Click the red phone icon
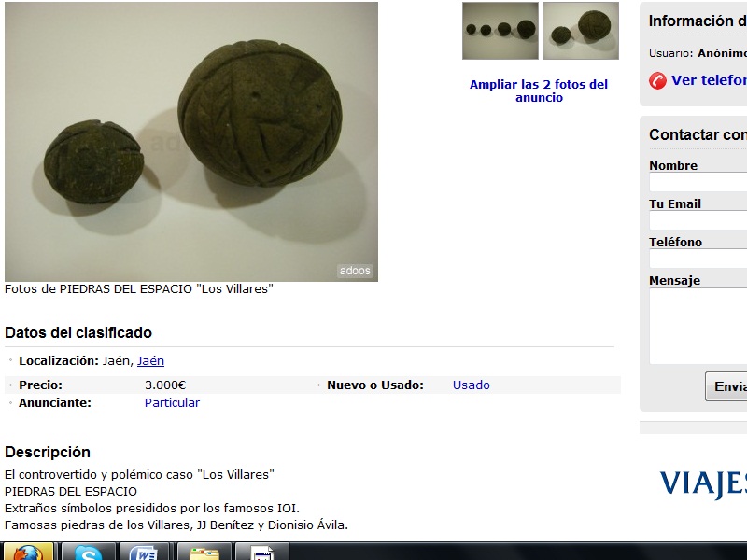Screen dimensions: 747x560 click(657, 80)
